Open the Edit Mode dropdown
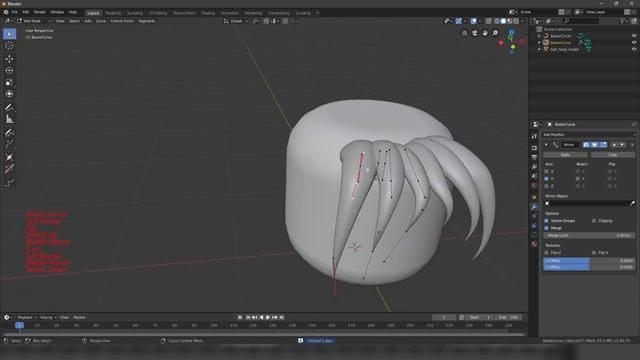The image size is (640, 360). [x=34, y=21]
